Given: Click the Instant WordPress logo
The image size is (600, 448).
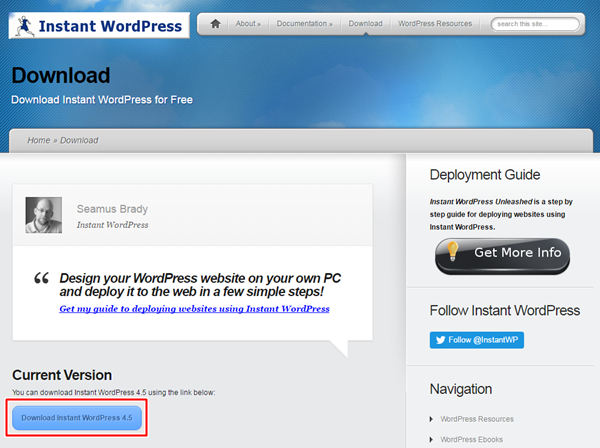Looking at the screenshot, I should (99, 26).
